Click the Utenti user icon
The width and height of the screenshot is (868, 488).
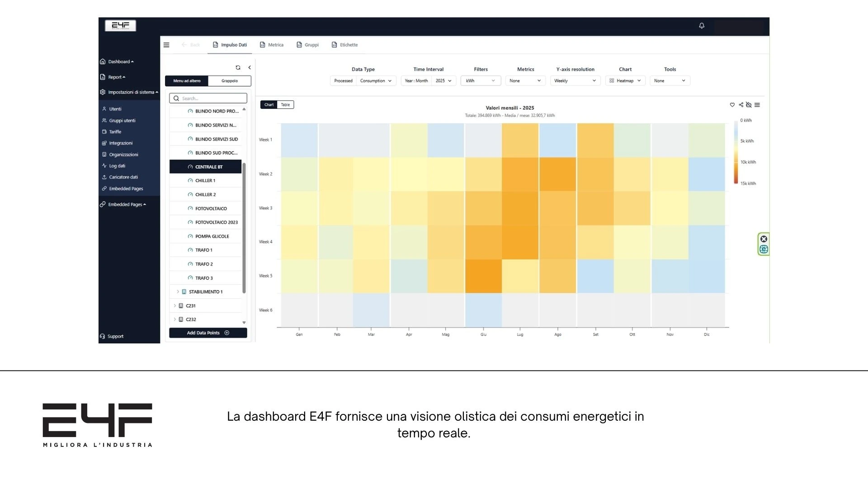[x=104, y=109]
